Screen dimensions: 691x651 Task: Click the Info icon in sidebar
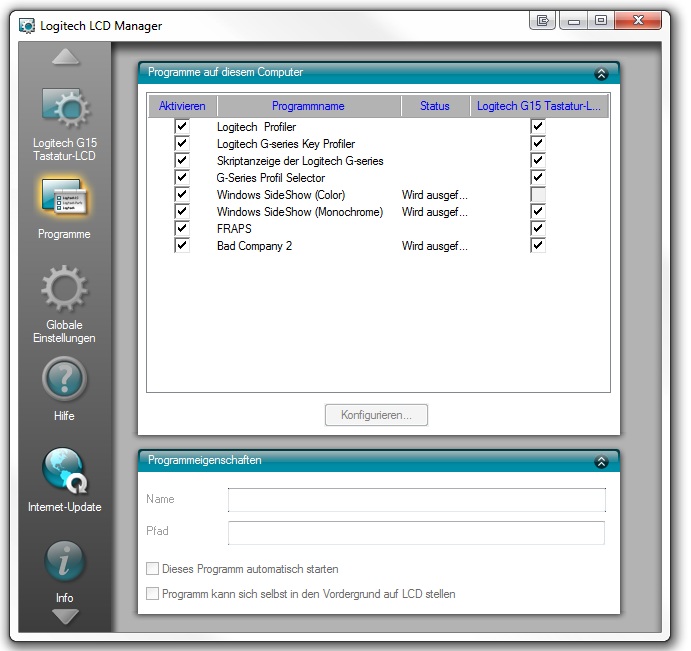[x=65, y=562]
